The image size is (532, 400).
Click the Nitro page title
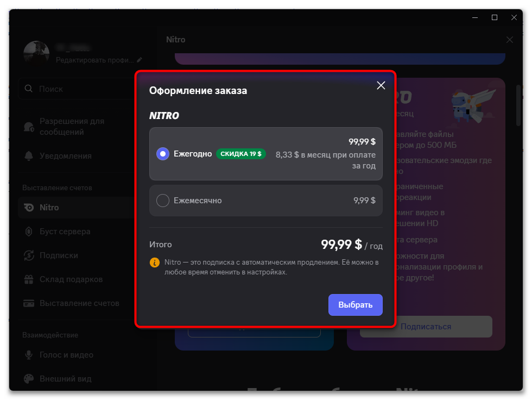176,40
